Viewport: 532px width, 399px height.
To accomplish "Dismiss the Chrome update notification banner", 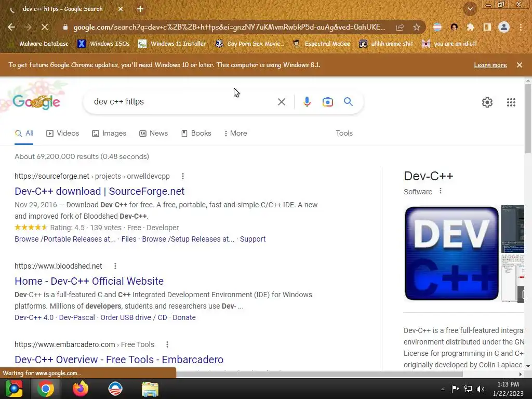I will tap(519, 65).
